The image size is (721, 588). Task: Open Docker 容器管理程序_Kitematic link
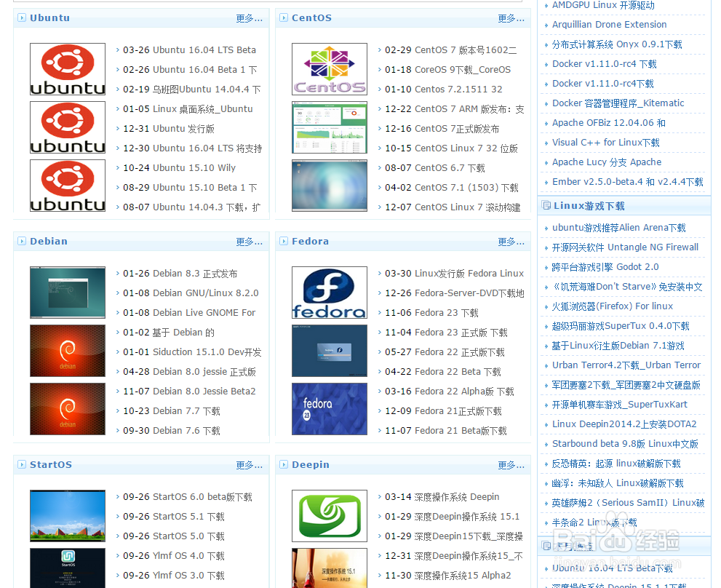point(618,103)
